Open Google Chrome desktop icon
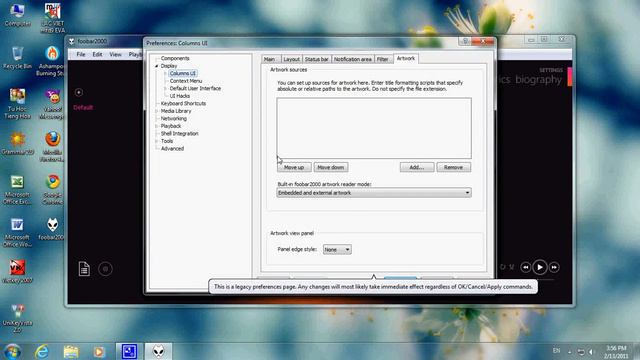640x360 pixels. 52,189
